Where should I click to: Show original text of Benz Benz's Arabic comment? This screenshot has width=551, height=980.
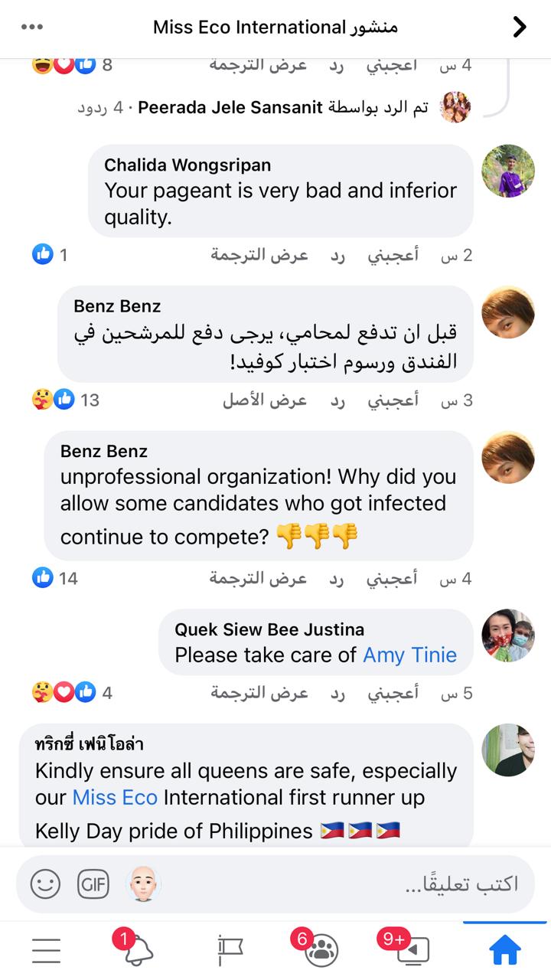pos(265,400)
